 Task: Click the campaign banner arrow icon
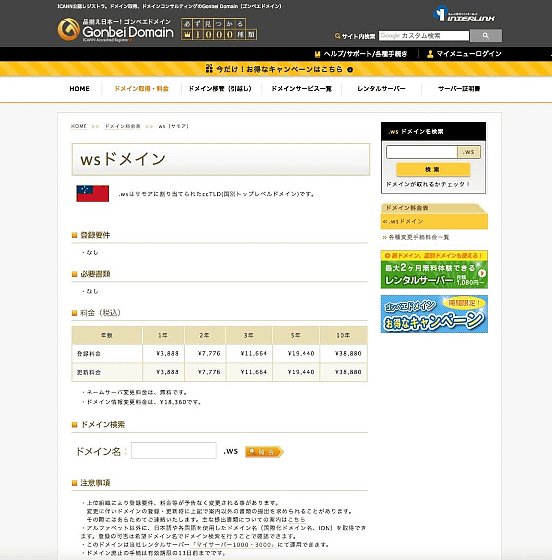point(350,70)
